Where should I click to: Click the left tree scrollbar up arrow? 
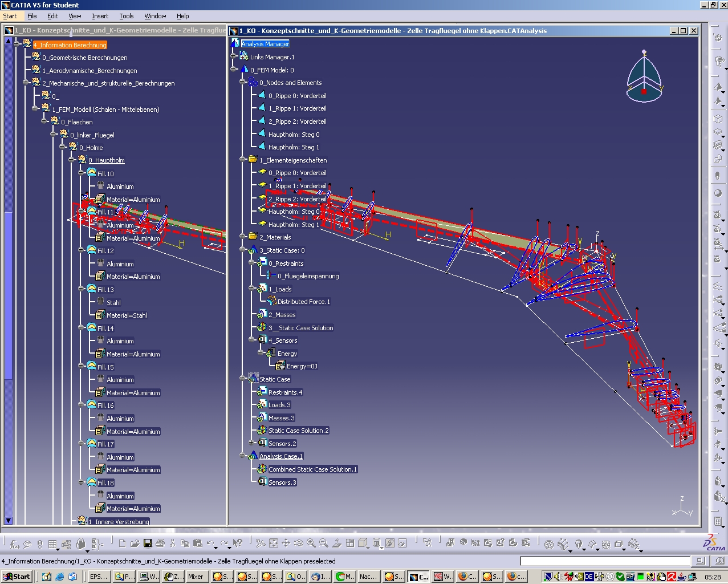[x=8, y=41]
